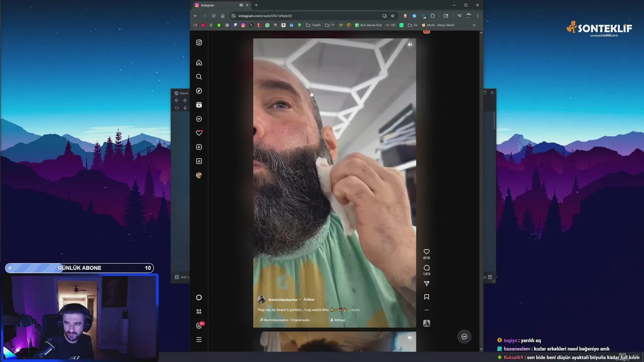
Task: Click browser page vertical scrollbar
Action: point(481,191)
